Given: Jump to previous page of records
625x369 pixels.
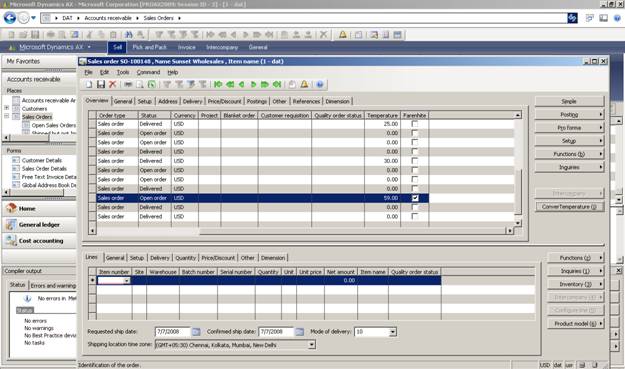Looking at the screenshot, I should pyautogui.click(x=230, y=84).
